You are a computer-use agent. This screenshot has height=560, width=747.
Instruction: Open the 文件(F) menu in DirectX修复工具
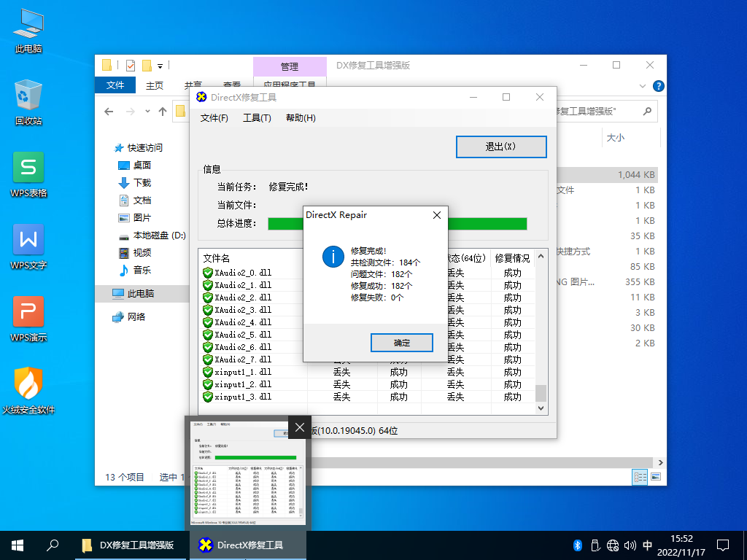214,118
